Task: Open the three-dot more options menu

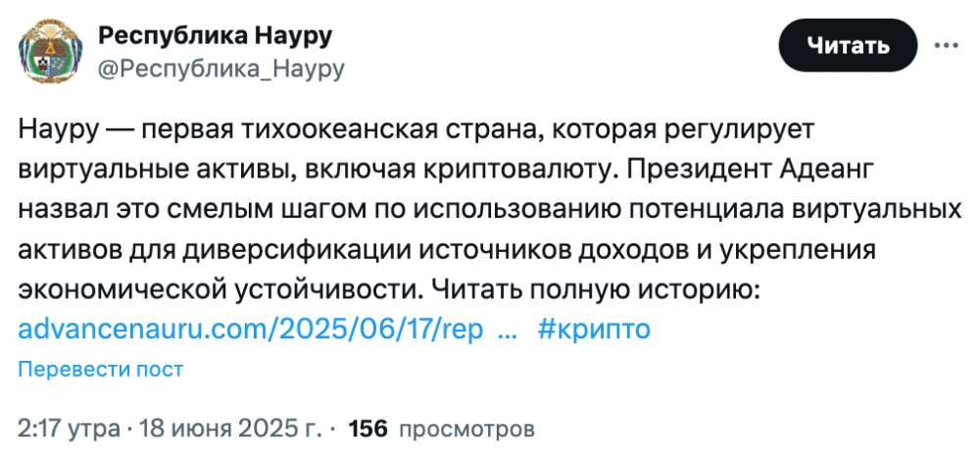Action: 945,46
